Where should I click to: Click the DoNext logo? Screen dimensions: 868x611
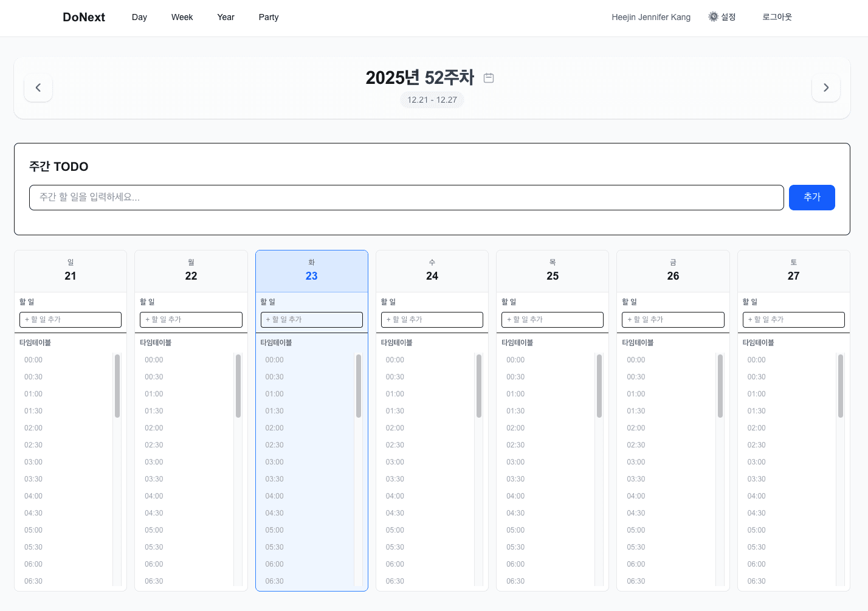[84, 17]
